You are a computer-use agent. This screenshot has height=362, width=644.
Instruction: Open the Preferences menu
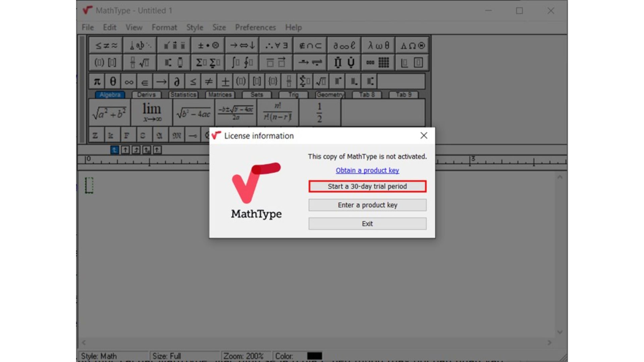(255, 27)
